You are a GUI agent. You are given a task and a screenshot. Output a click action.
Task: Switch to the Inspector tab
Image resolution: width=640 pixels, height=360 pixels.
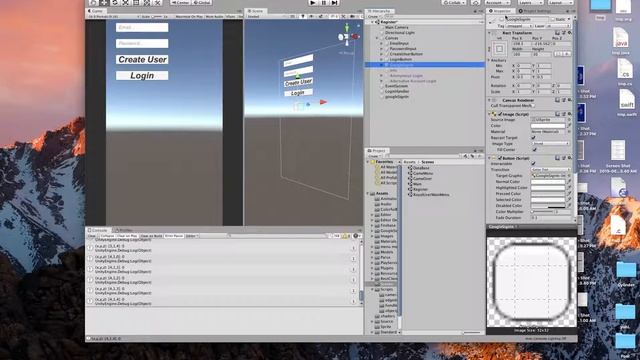point(500,11)
